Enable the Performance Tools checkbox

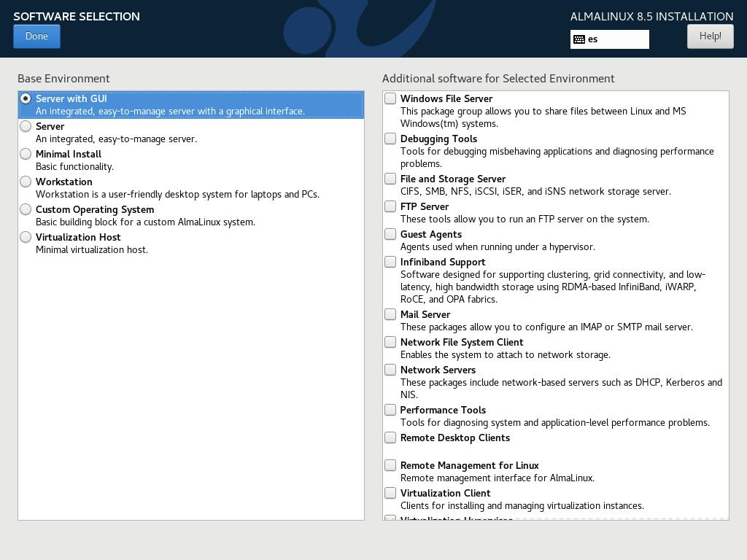coord(390,410)
